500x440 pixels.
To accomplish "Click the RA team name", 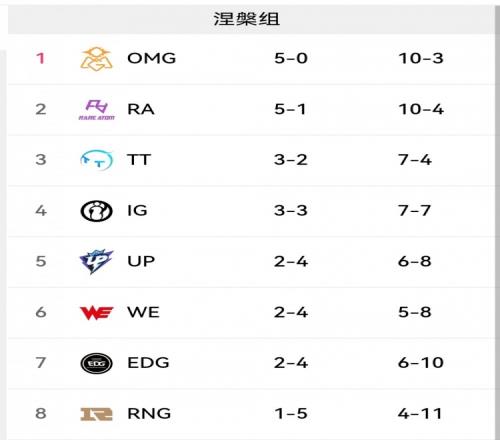I will 141,109.
